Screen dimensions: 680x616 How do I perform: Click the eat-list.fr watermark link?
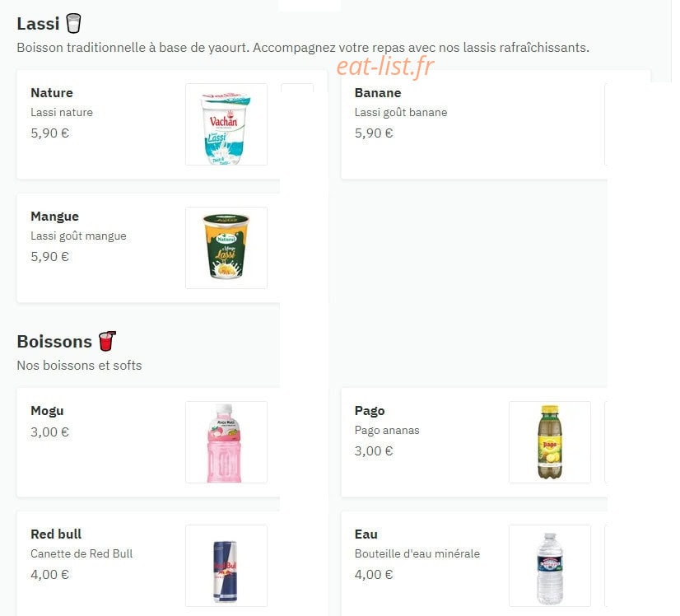385,67
